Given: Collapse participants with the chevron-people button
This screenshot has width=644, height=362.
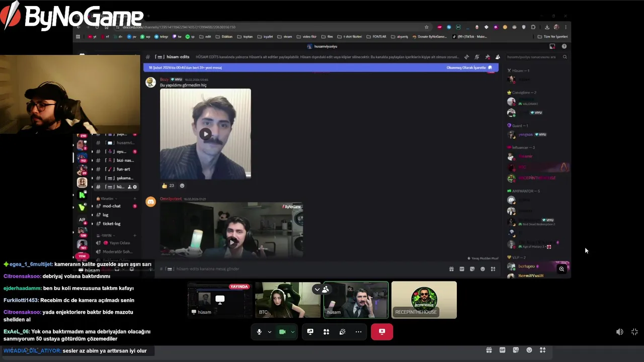Looking at the screenshot, I should (321, 289).
